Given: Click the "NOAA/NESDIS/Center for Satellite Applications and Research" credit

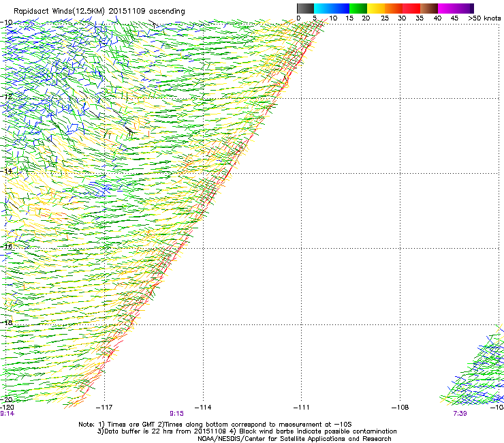Looking at the screenshot, I should 294,439.
